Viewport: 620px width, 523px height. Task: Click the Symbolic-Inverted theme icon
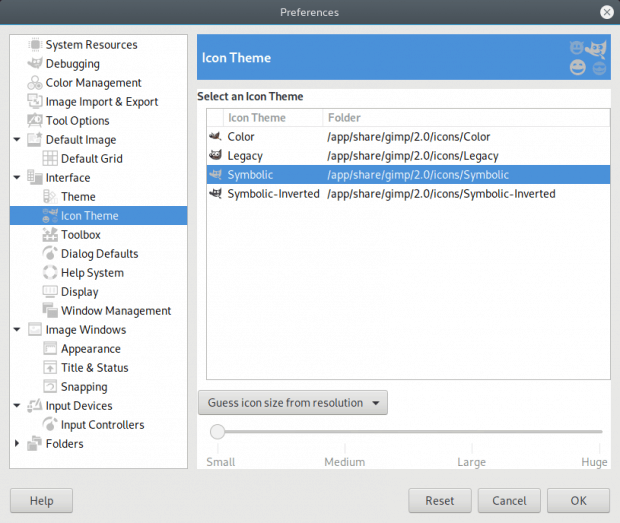(x=215, y=193)
